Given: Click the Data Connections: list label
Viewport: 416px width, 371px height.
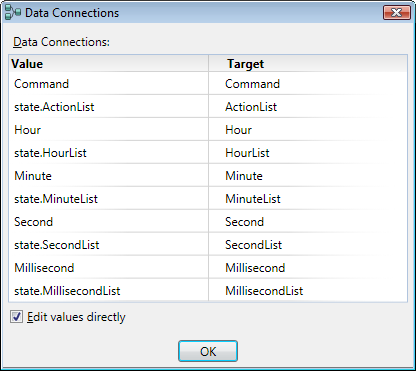Looking at the screenshot, I should tap(61, 42).
